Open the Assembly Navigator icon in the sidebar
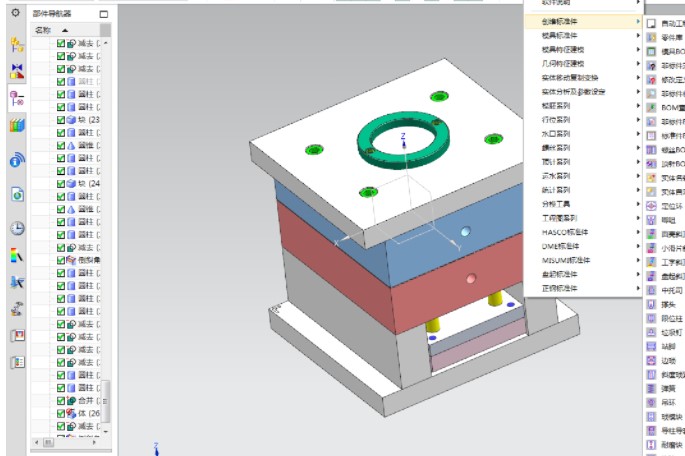685x456 pixels. pos(17,44)
